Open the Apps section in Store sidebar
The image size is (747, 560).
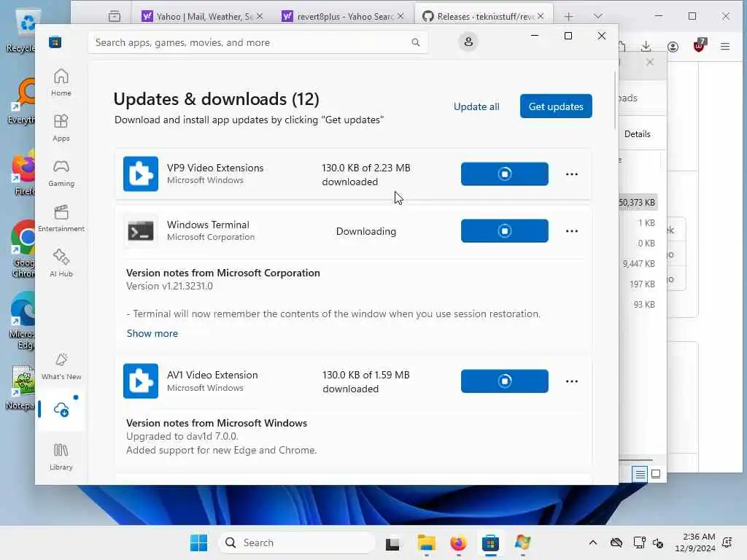point(61,128)
